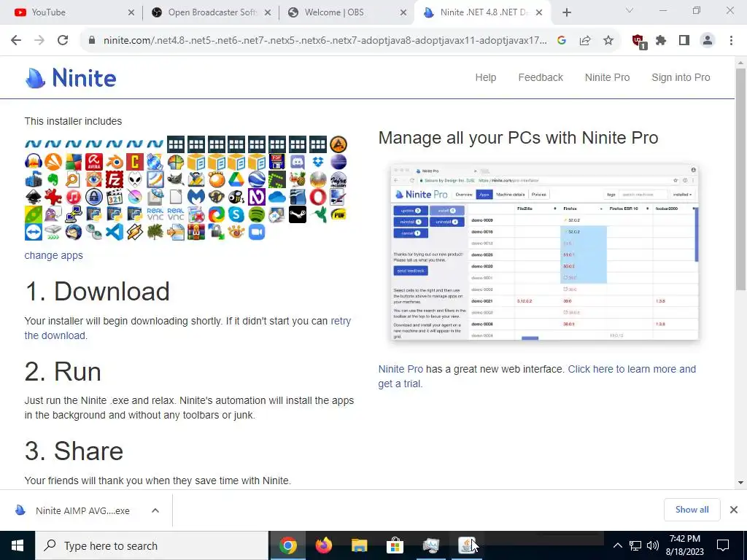
Task: Switch to the Welcome | OBS tab
Action: tap(347, 12)
